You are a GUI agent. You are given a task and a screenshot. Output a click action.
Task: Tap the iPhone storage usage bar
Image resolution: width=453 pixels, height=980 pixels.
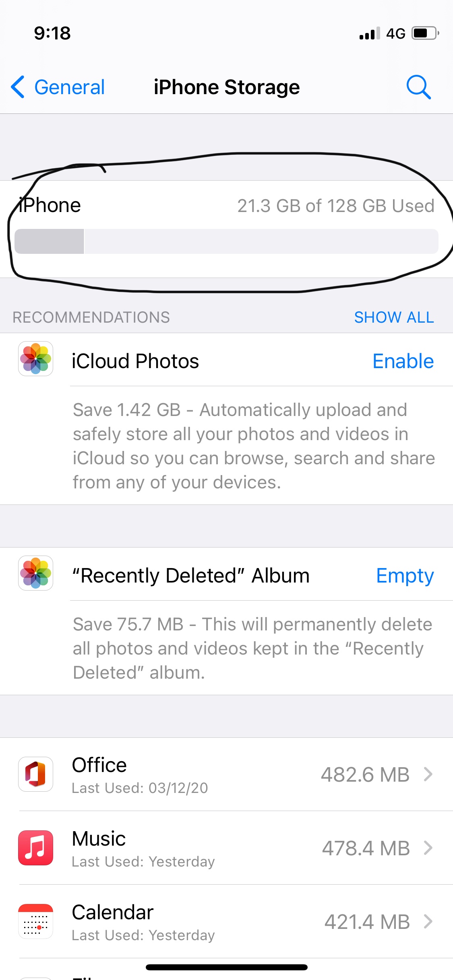point(226,241)
